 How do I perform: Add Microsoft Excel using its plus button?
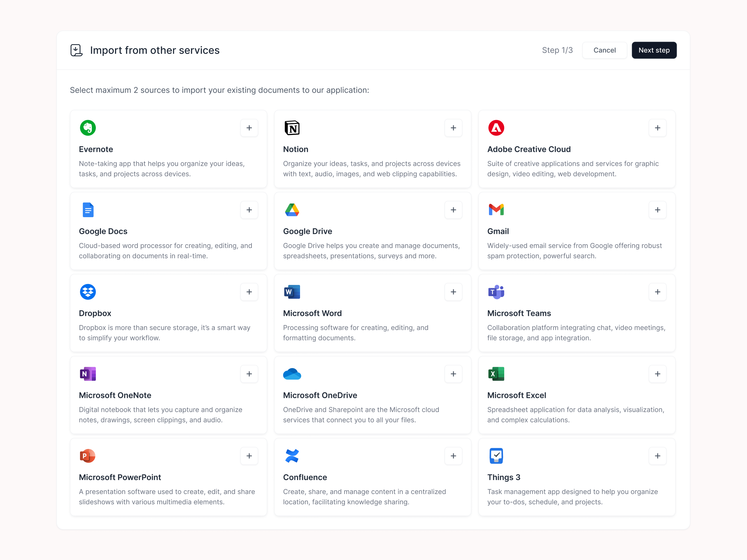[657, 374]
